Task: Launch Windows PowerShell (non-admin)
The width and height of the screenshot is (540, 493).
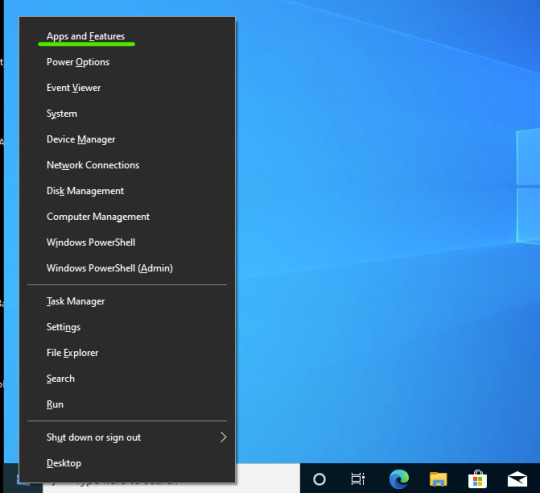Action: 127,243
